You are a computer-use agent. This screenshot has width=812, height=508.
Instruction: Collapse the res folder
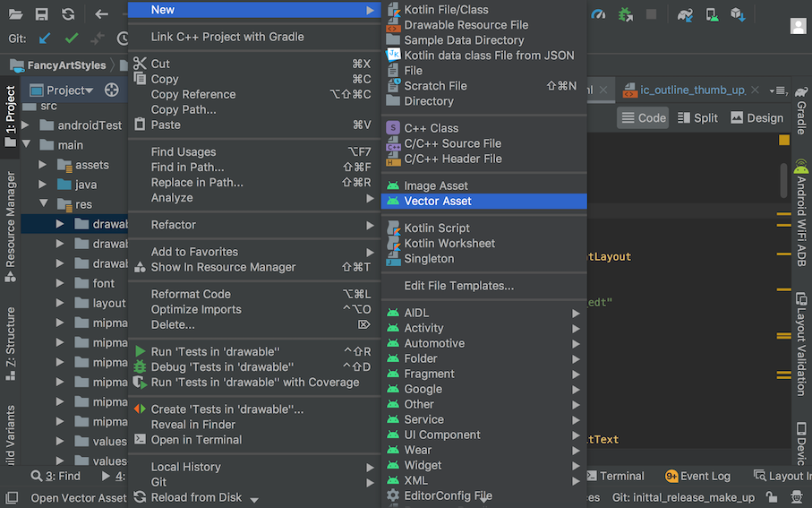(44, 203)
